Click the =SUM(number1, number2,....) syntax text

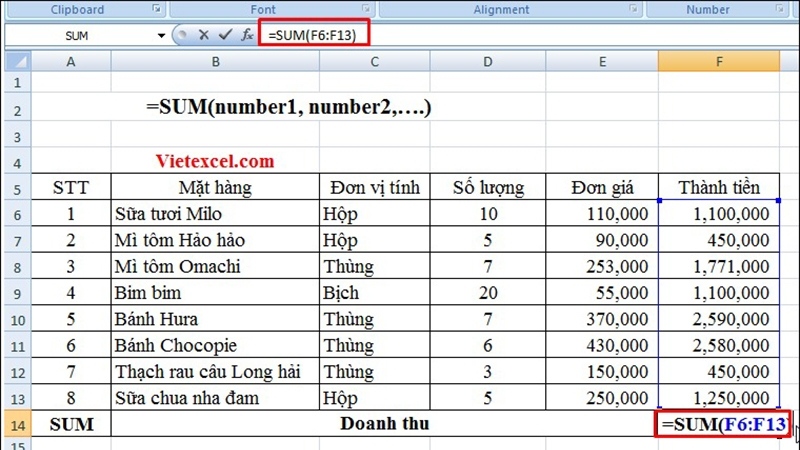289,107
